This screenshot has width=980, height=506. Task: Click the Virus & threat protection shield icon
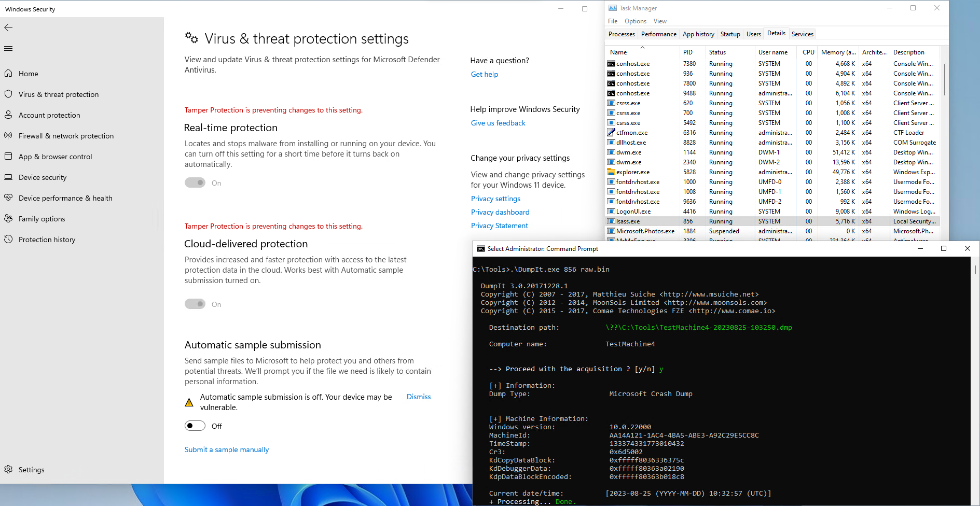[x=8, y=94]
